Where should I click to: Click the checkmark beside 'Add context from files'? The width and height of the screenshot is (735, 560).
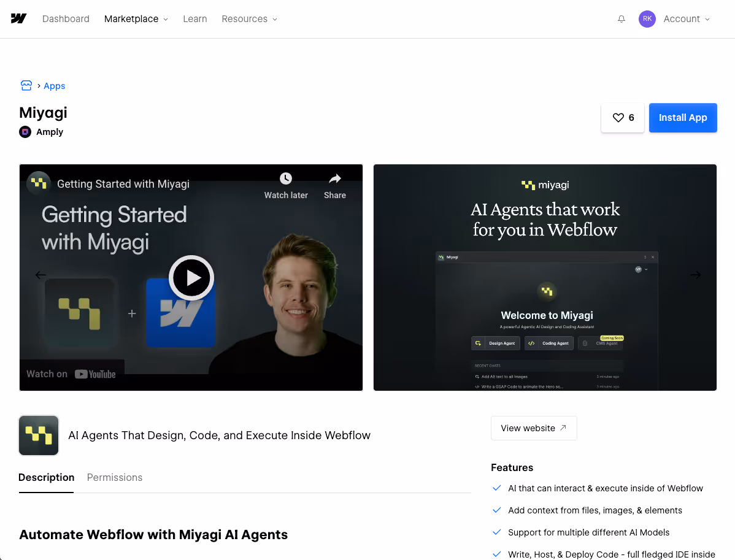click(x=497, y=510)
